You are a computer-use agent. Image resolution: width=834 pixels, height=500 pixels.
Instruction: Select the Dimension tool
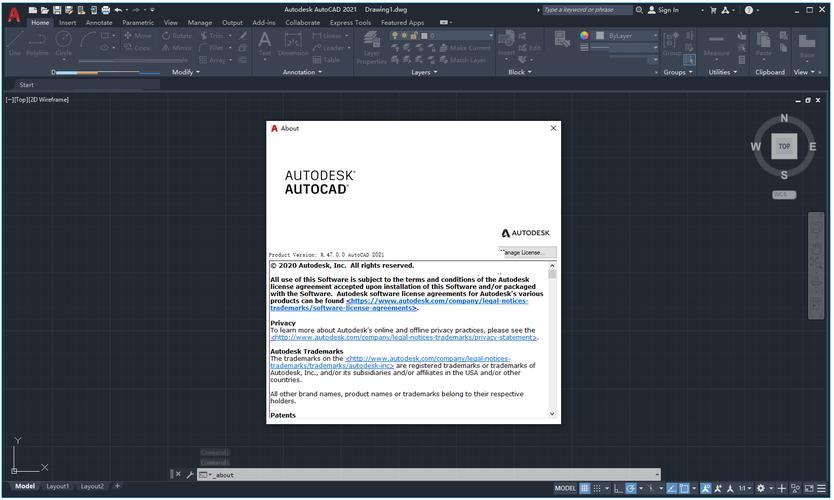[x=293, y=45]
